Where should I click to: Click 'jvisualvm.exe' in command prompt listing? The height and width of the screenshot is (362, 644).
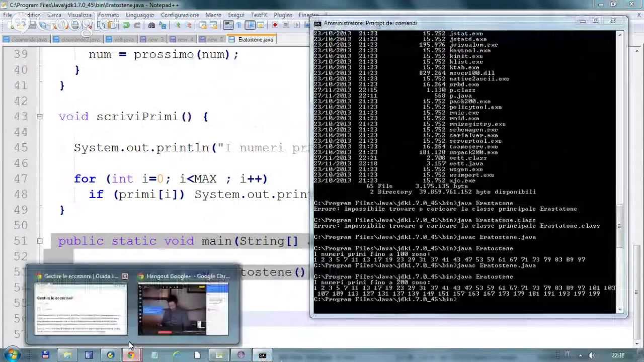pos(474,45)
